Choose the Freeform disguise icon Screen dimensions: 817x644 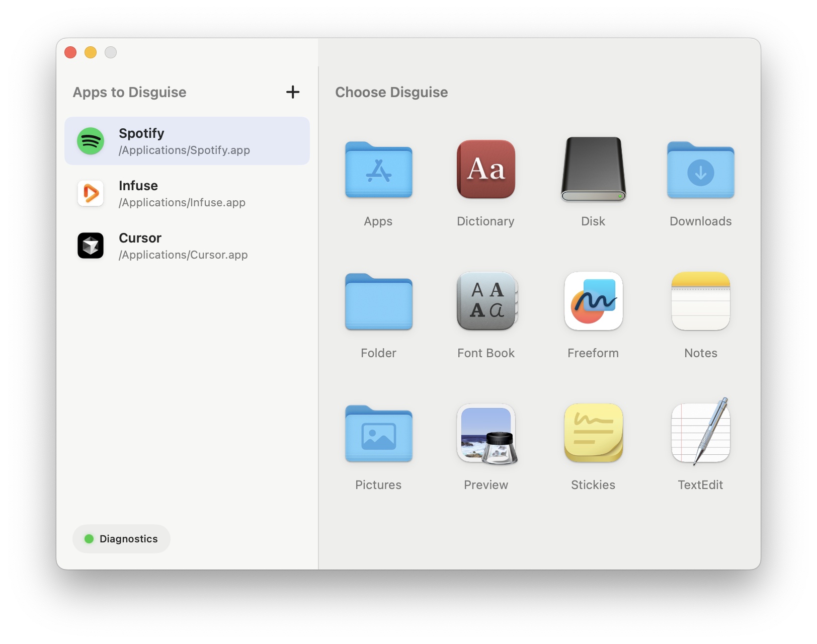coord(594,301)
